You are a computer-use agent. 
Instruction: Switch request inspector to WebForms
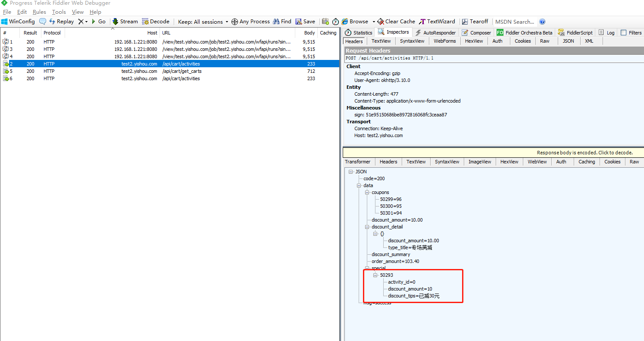click(x=444, y=41)
